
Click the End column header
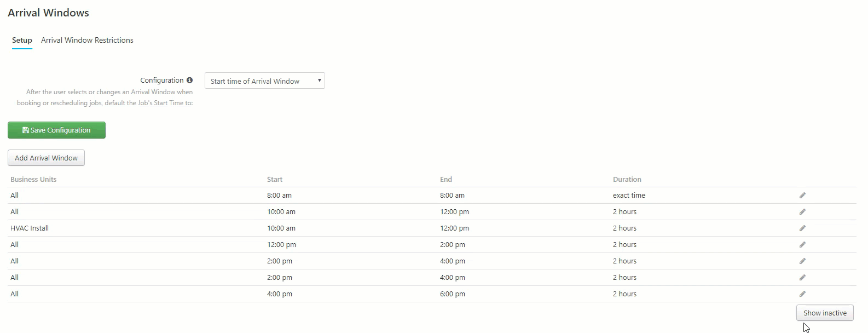(x=446, y=179)
